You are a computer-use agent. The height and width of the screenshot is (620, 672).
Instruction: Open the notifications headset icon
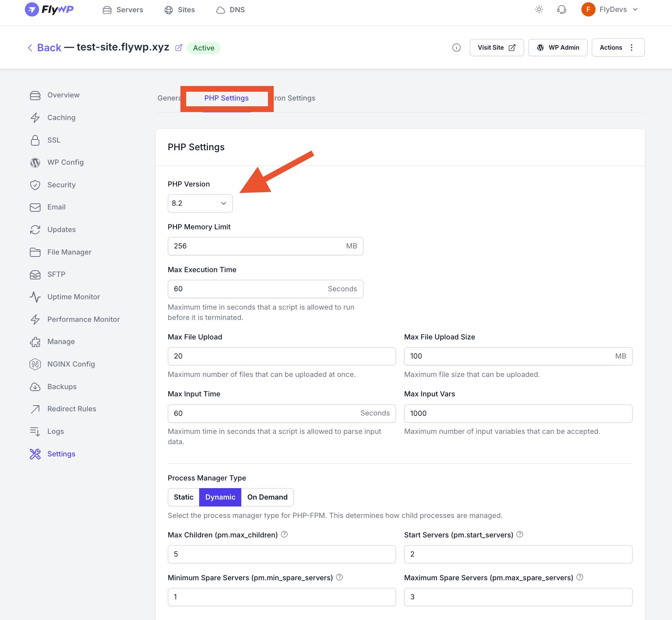(561, 9)
